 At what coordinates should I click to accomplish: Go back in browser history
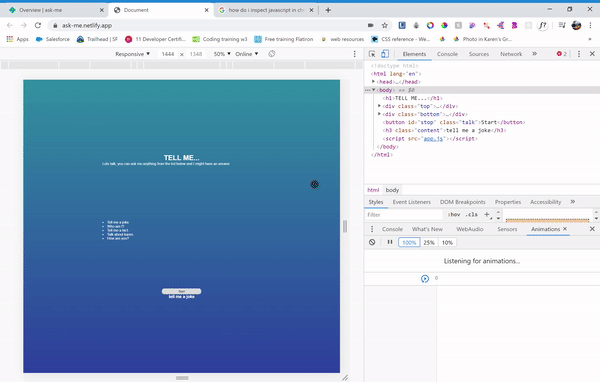(10, 25)
